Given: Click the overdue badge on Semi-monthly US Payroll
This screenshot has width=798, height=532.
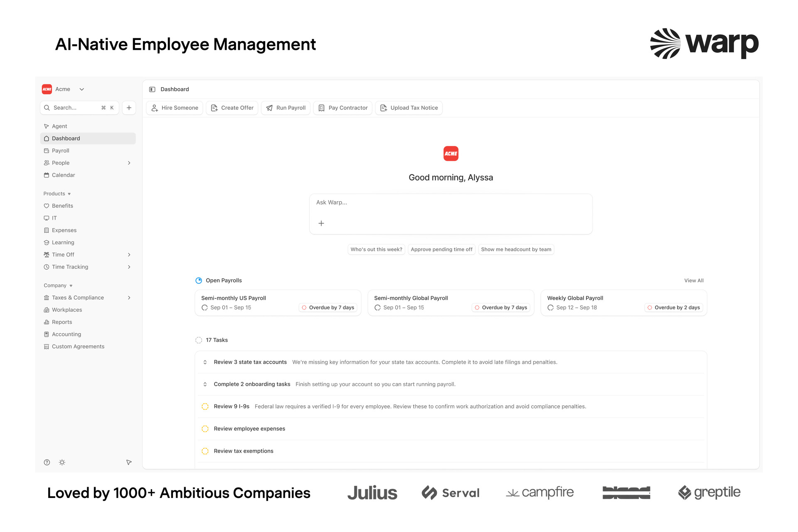Looking at the screenshot, I should point(328,308).
